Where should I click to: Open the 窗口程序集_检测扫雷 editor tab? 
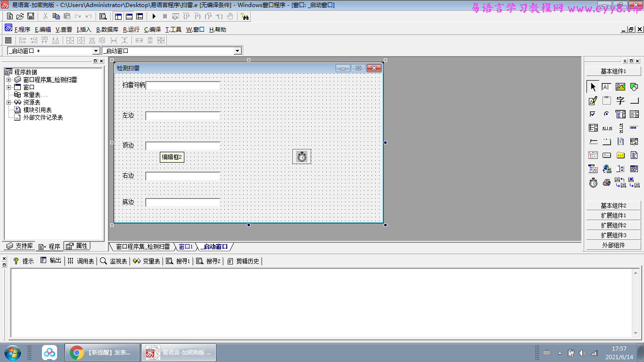[x=143, y=247]
